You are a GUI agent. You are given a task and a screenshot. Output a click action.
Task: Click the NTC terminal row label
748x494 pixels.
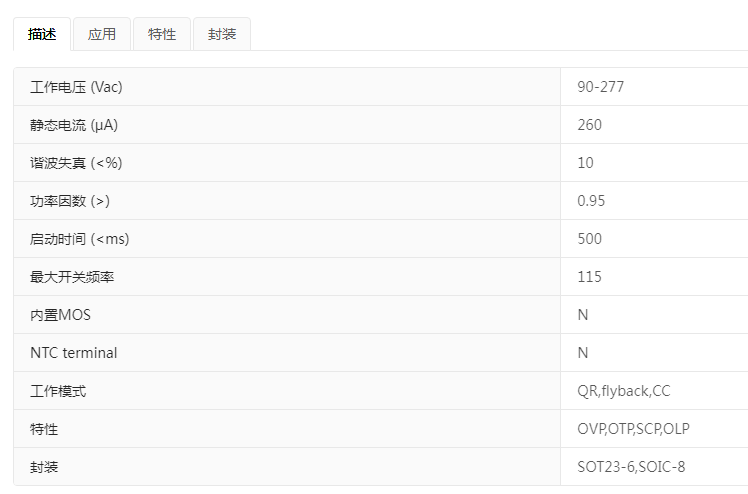pos(73,353)
